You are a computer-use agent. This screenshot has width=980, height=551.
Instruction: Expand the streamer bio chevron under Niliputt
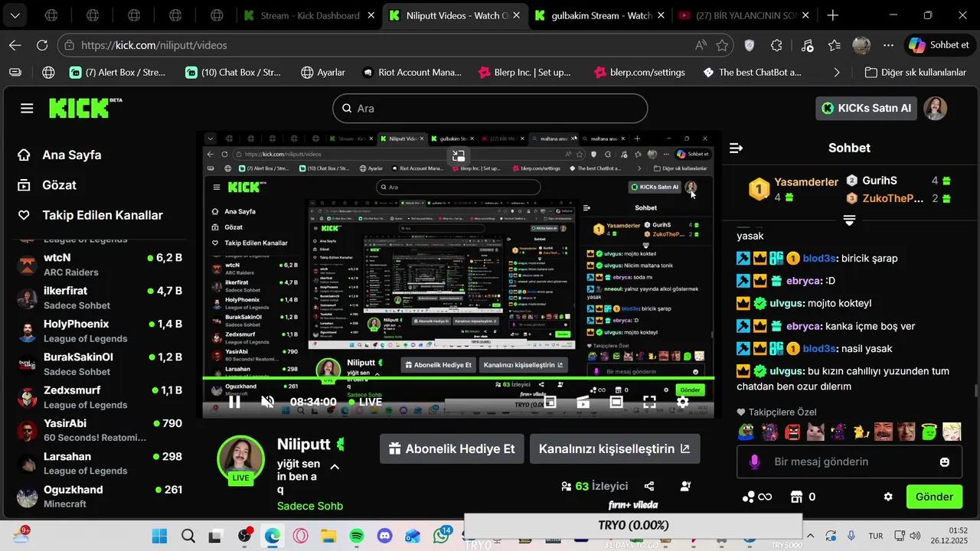tap(335, 467)
